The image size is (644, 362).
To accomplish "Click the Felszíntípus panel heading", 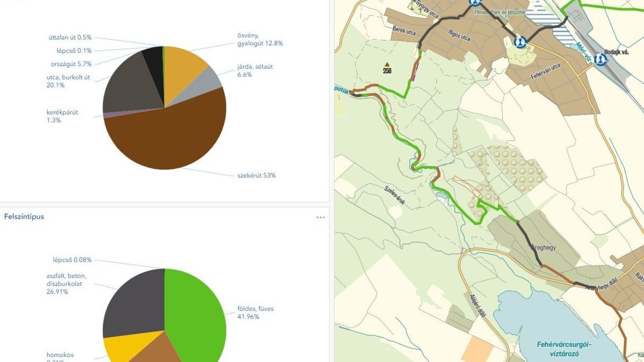I will pyautogui.click(x=24, y=217).
